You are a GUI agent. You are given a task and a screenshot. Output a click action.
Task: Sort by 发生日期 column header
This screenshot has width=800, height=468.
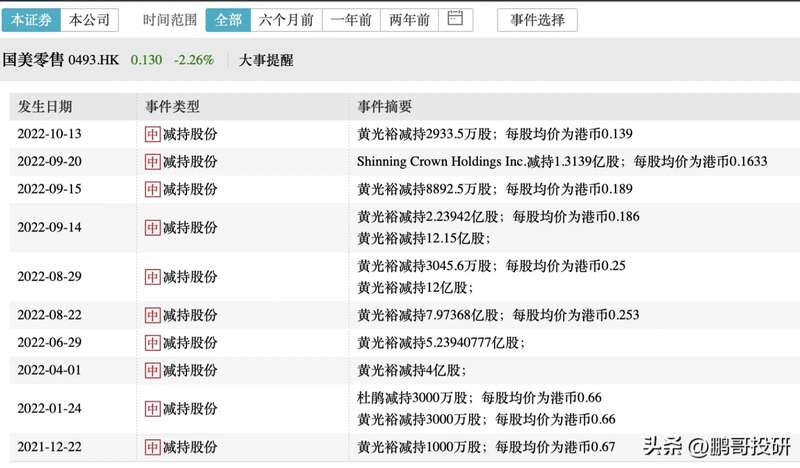(x=45, y=107)
